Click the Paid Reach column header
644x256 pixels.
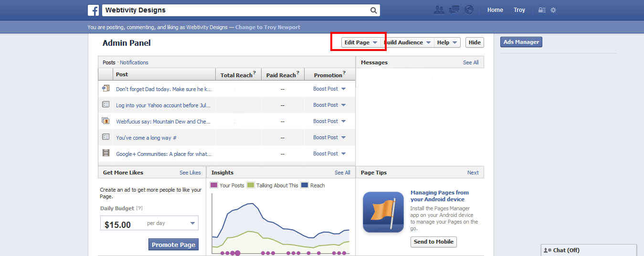pos(283,74)
